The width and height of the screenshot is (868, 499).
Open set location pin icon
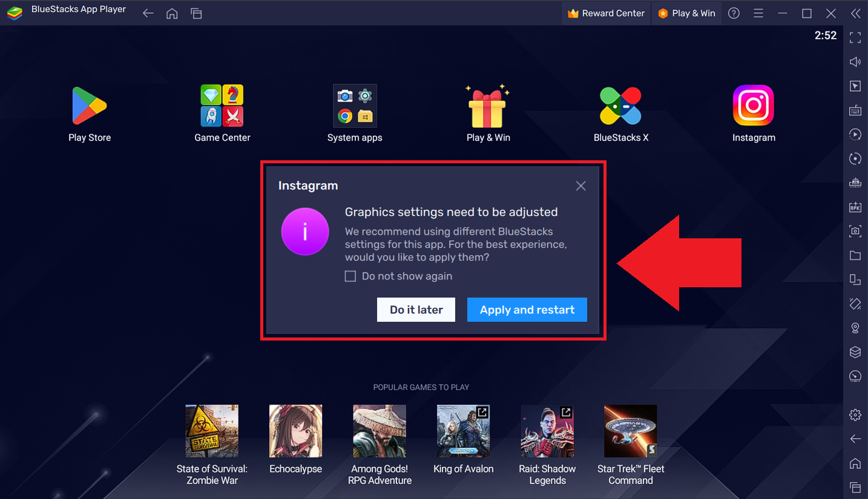pyautogui.click(x=855, y=328)
